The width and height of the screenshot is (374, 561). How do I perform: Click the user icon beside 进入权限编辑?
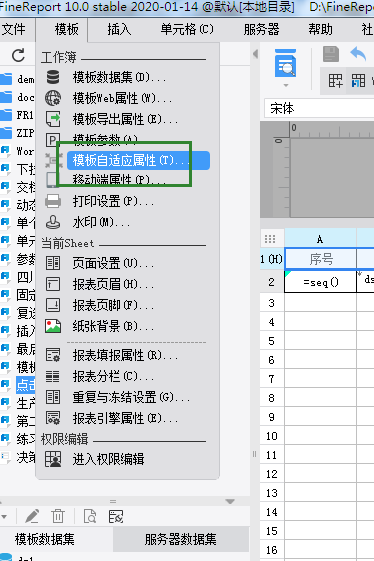coord(53,459)
